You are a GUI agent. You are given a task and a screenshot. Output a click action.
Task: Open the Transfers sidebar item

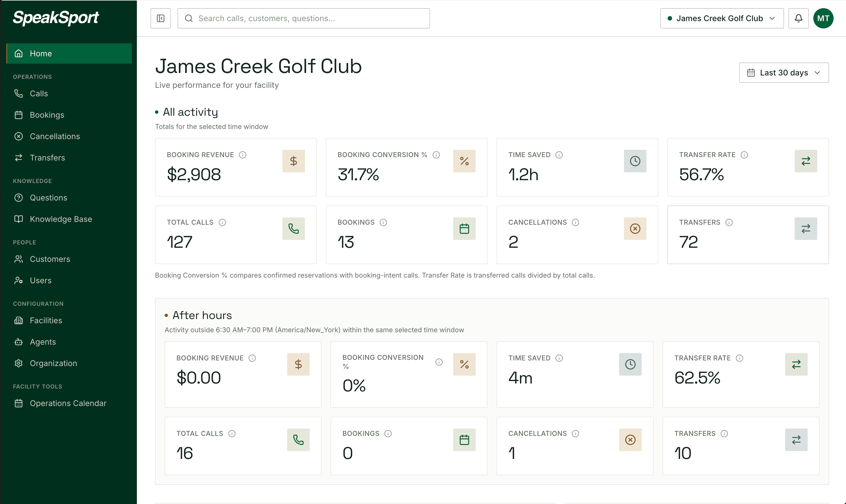69,158
